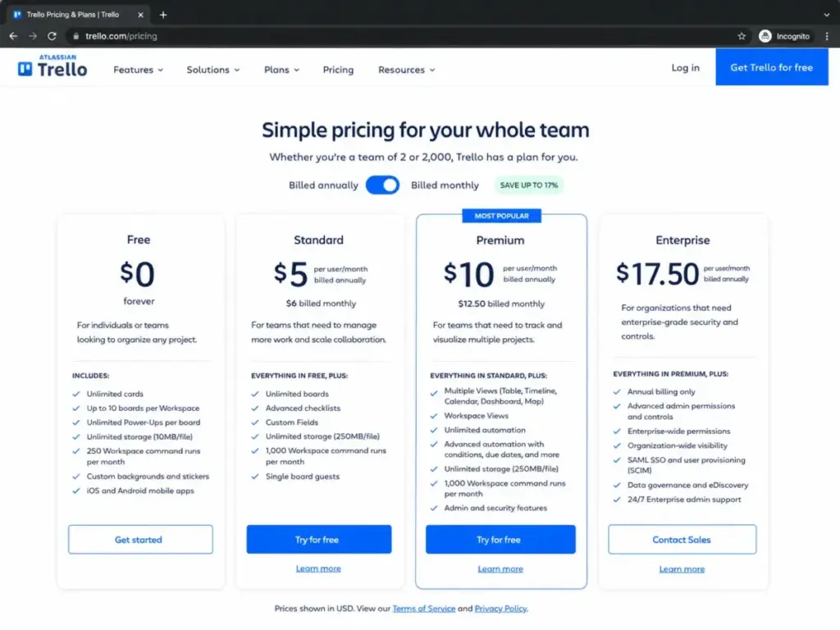Click checkmark beside Custom Fields
840x630 pixels.
pos(255,422)
